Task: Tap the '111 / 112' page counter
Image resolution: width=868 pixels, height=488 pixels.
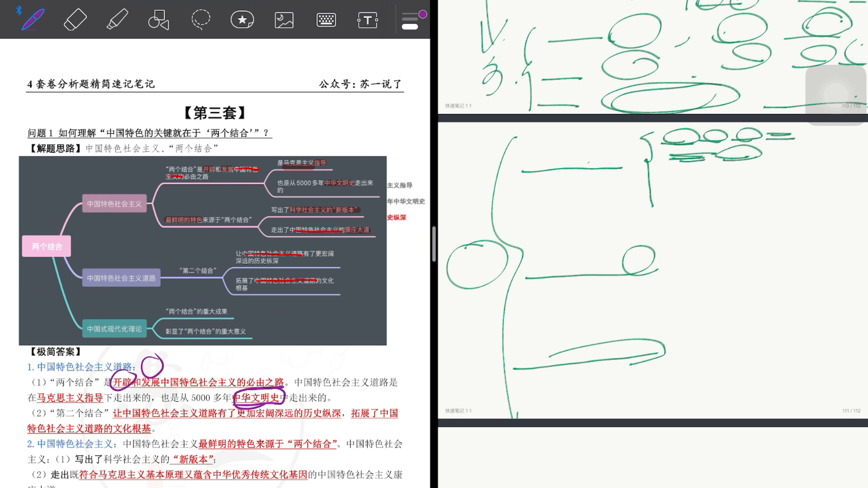Action: [x=851, y=411]
